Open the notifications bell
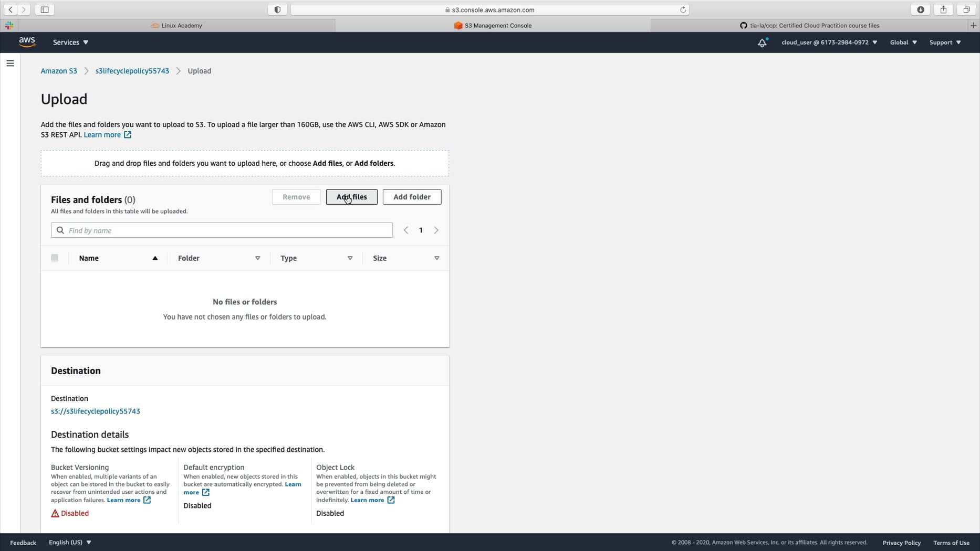This screenshot has width=980, height=551. click(x=762, y=43)
